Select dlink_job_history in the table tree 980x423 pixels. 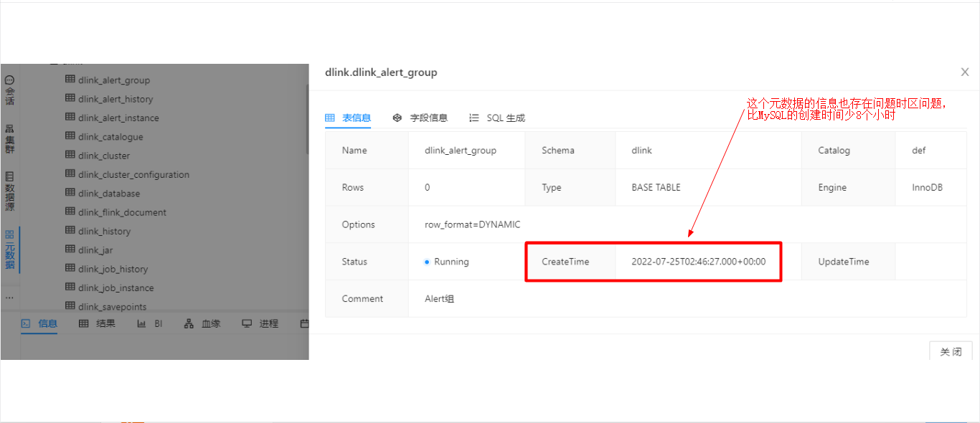[x=113, y=269]
